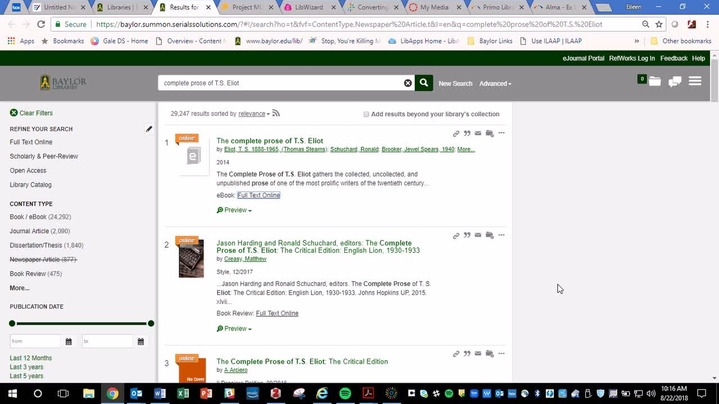
Task: Click save-to-folder icon for result 2
Action: coord(490,235)
